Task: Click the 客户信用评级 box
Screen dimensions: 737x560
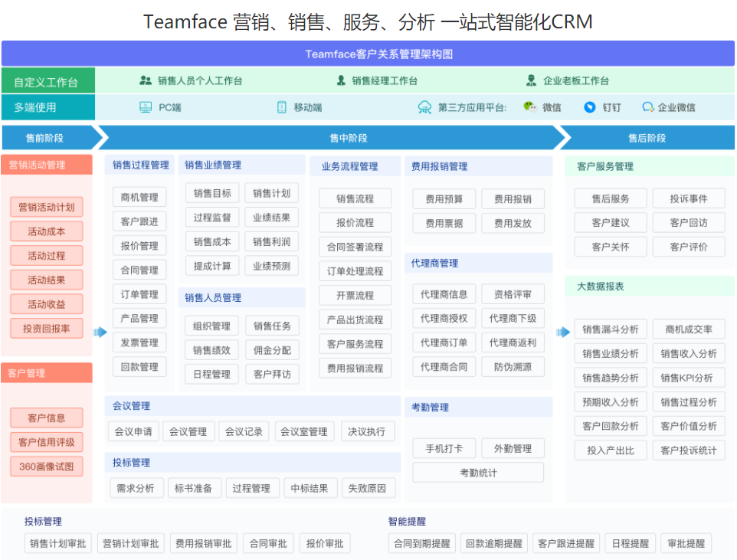Action: coord(47,442)
